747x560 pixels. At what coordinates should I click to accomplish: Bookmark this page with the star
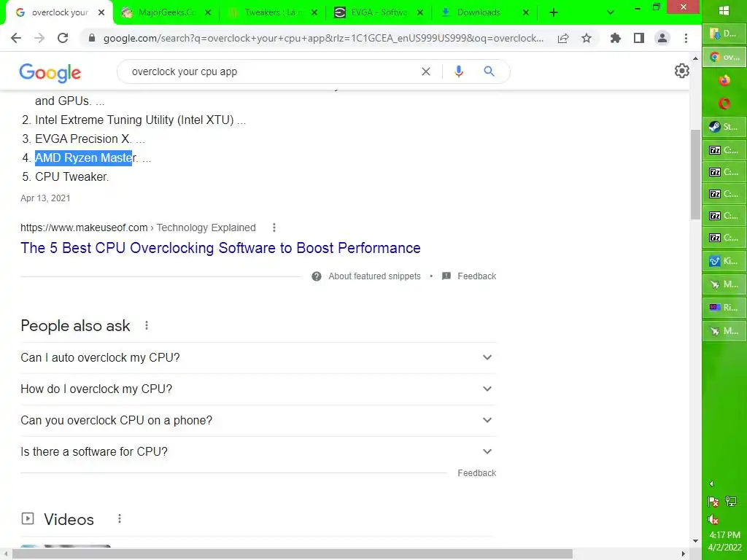(x=587, y=38)
